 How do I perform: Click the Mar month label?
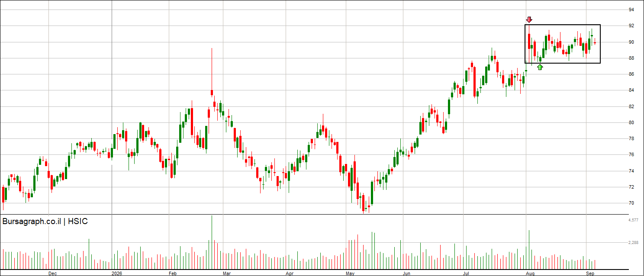(x=227, y=273)
